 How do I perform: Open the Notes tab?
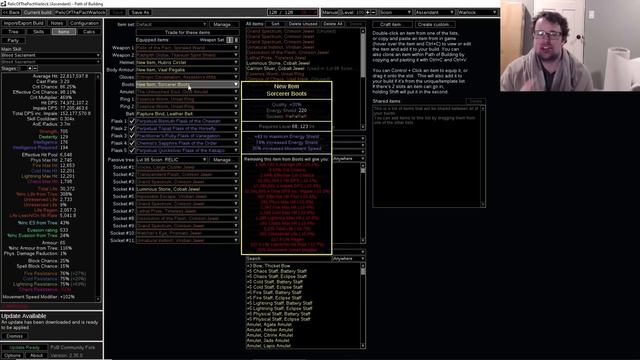coord(57,23)
